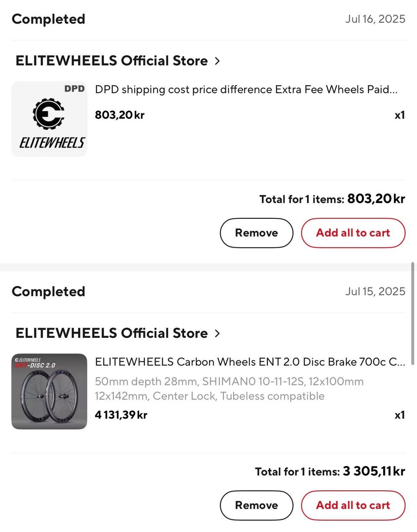The height and width of the screenshot is (532, 417).
Task: Open the ELITEWHEELS logo thumbnail of the DPD item
Action: [49, 119]
